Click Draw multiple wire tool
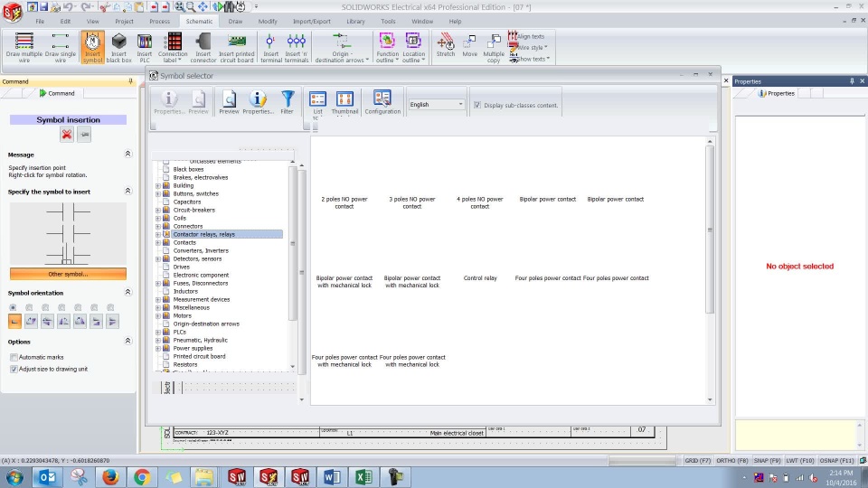Viewport: 868px width, 488px height. point(24,47)
